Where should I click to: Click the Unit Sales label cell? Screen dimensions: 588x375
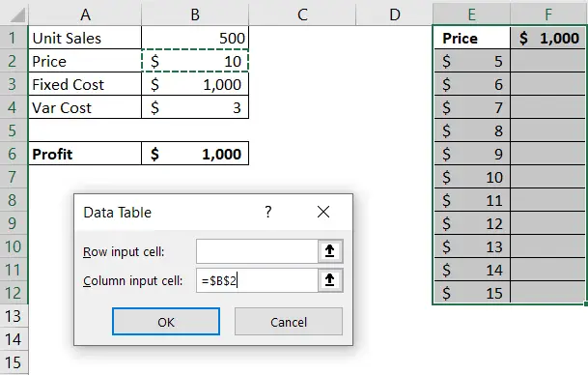tap(85, 38)
